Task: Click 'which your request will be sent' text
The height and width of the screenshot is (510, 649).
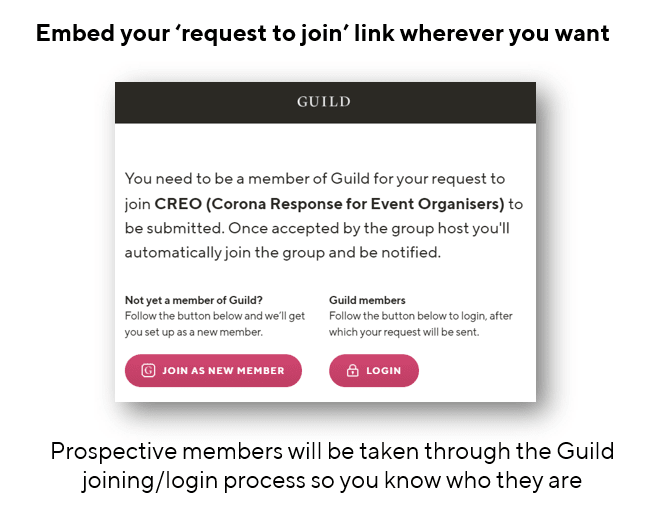Action: 404,332
